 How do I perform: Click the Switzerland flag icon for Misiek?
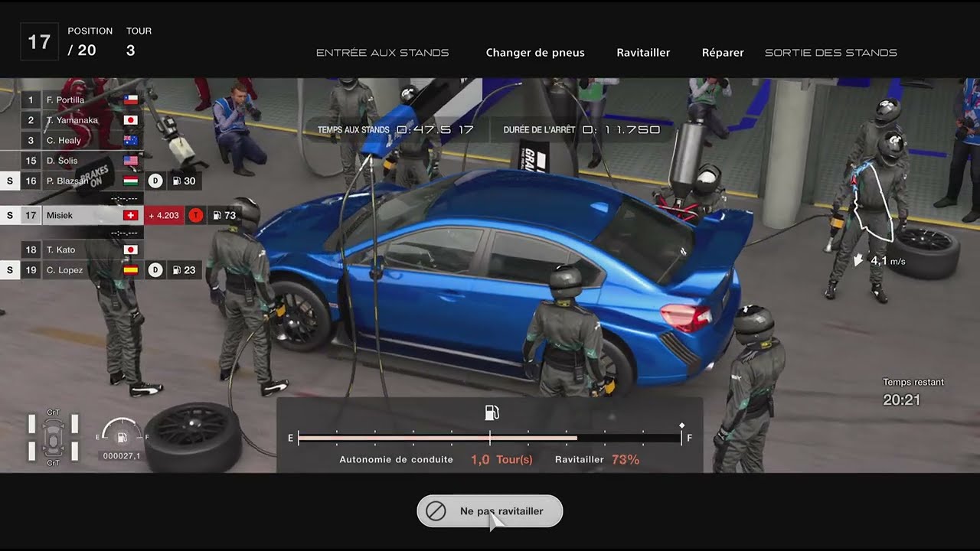130,215
